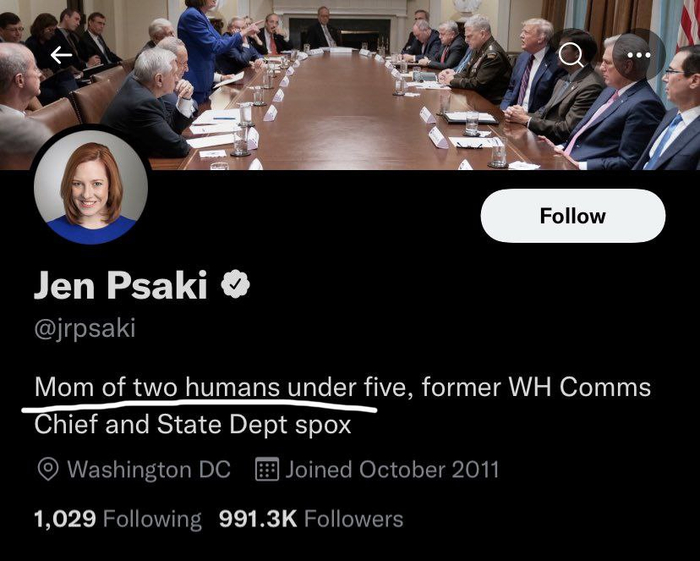700x561 pixels.
Task: View the meeting table header banner image
Action: click(350, 85)
